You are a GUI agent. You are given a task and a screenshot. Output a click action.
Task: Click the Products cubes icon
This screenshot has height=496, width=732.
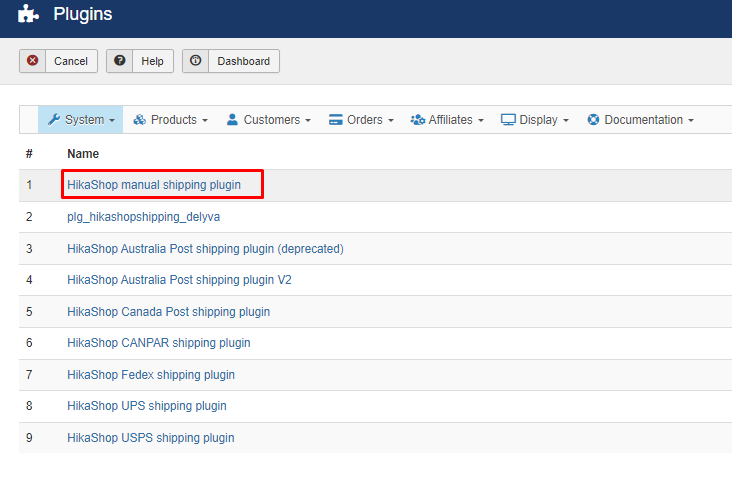(139, 120)
